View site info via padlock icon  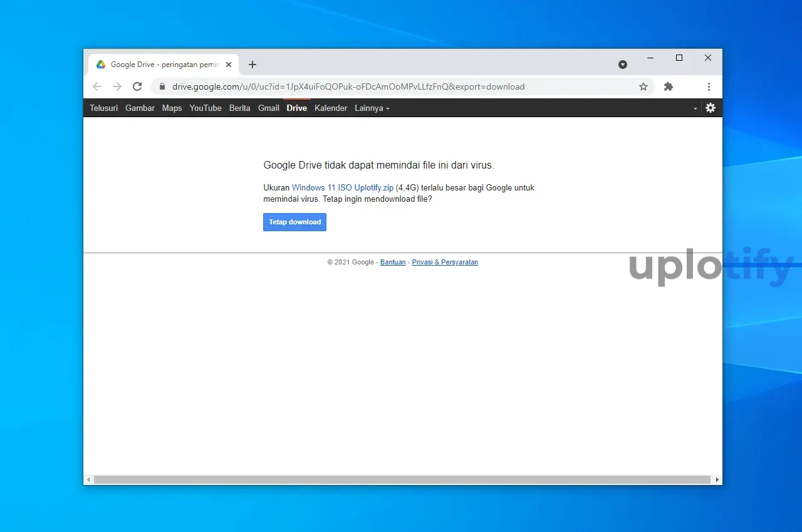pos(162,86)
